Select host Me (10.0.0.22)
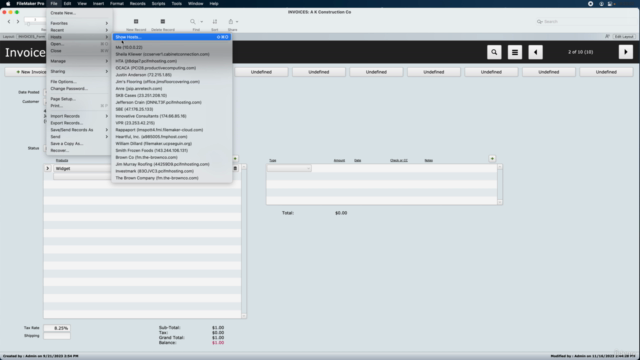 click(171, 47)
